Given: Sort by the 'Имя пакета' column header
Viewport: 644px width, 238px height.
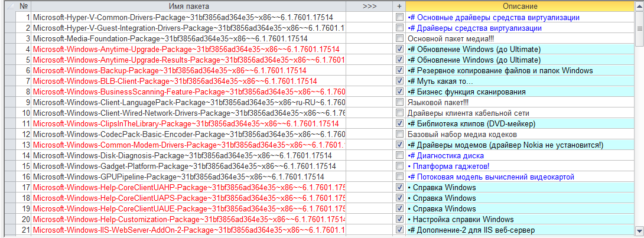Looking at the screenshot, I should (188, 6).
